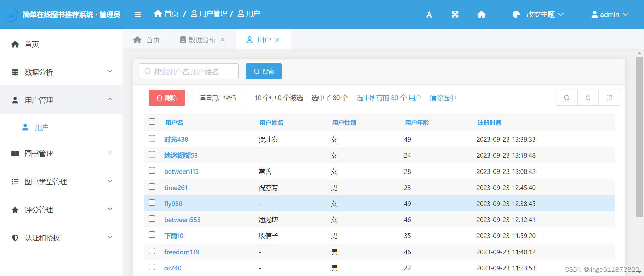The image size is (644, 276).
Task: Click the vertical scrollbar thumb
Action: click(639, 137)
